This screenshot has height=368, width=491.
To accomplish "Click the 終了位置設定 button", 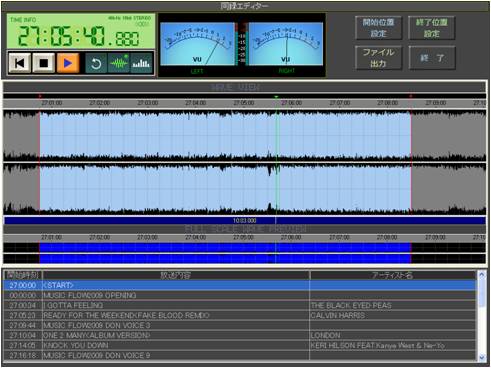I will [432, 28].
